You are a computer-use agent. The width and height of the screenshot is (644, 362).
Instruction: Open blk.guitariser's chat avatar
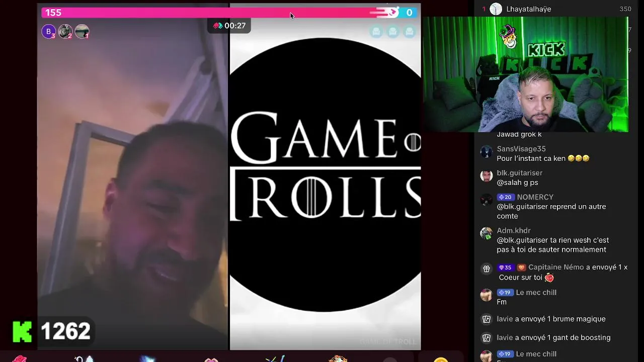click(x=486, y=176)
